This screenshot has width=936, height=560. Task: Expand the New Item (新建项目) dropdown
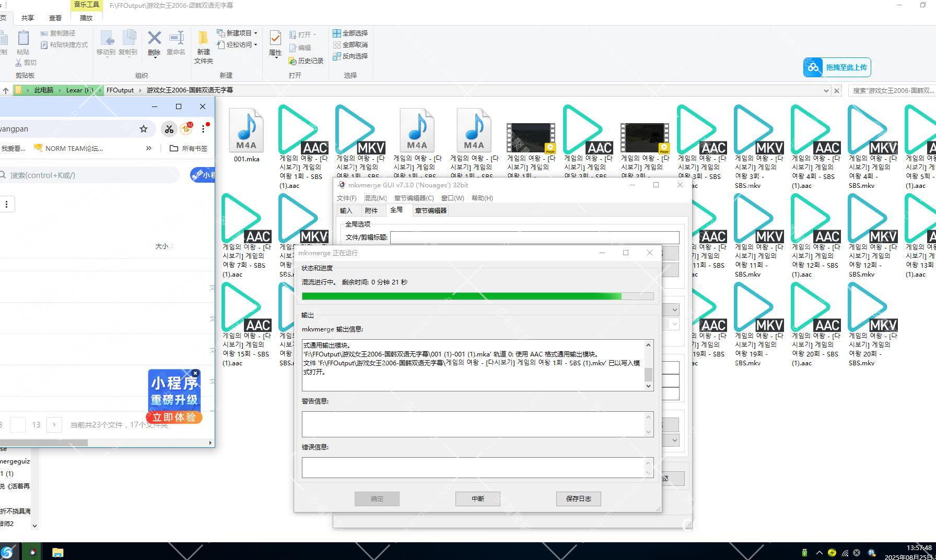[x=238, y=33]
